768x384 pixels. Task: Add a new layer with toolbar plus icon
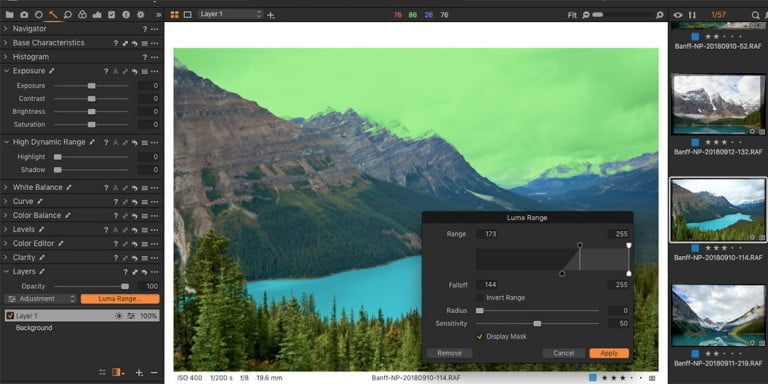pos(271,15)
